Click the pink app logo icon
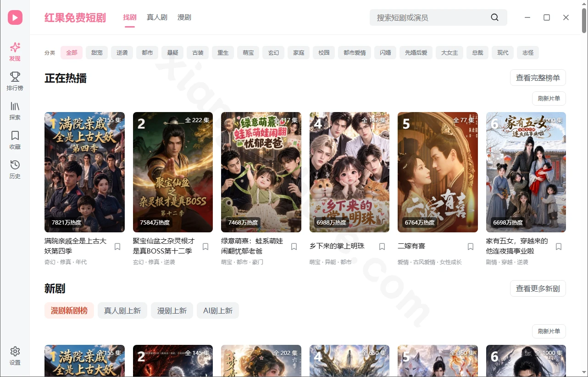 [x=15, y=17]
